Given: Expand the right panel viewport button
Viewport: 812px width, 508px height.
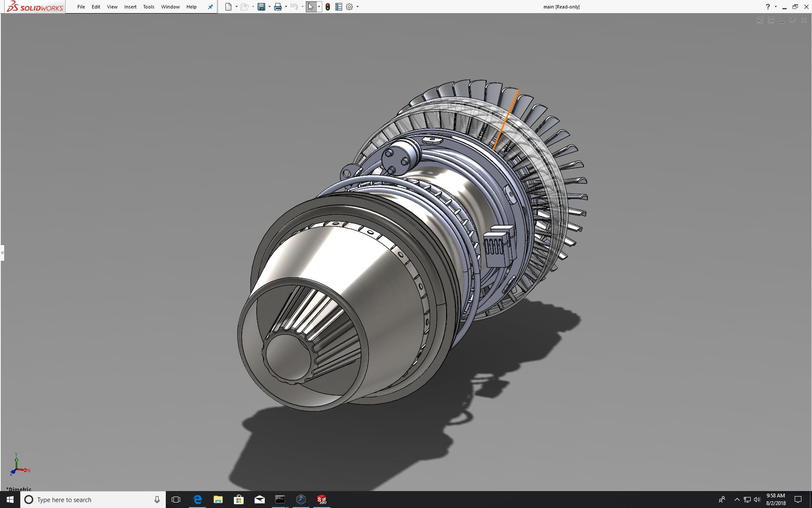Looking at the screenshot, I should pyautogui.click(x=771, y=20).
